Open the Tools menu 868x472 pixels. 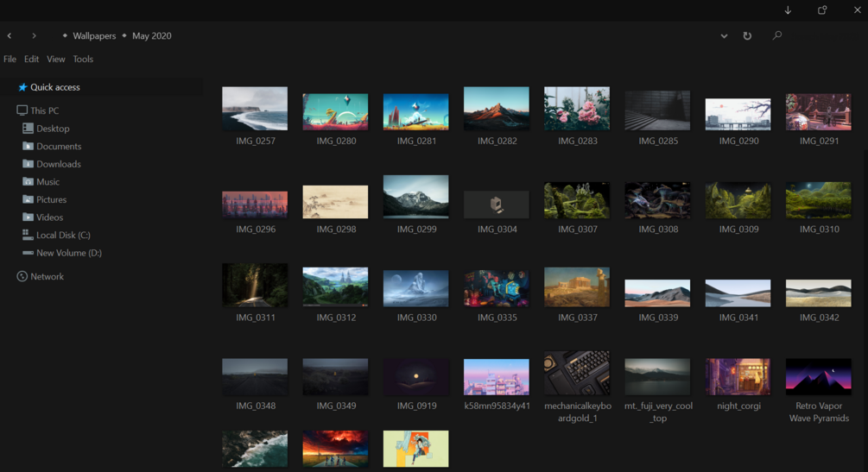pos(83,59)
